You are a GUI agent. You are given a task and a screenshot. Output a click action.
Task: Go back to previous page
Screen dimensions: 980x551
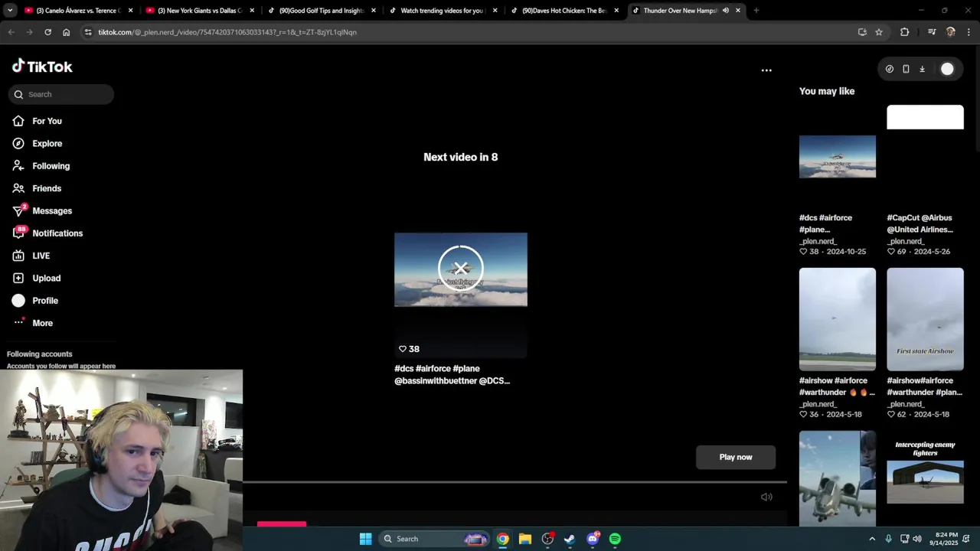point(11,32)
